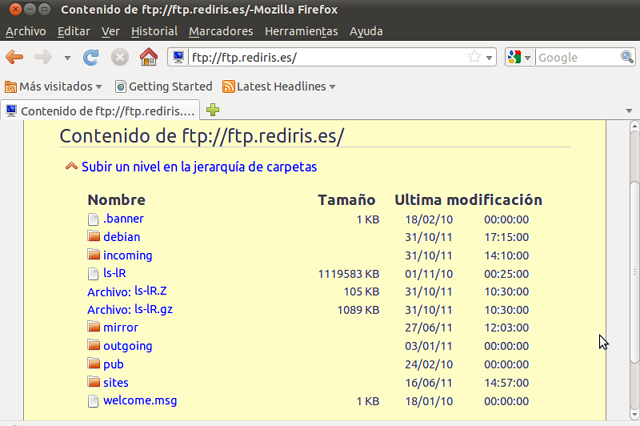This screenshot has width=640, height=426.
Task: Sort by the Tamaño column header
Action: point(347,200)
